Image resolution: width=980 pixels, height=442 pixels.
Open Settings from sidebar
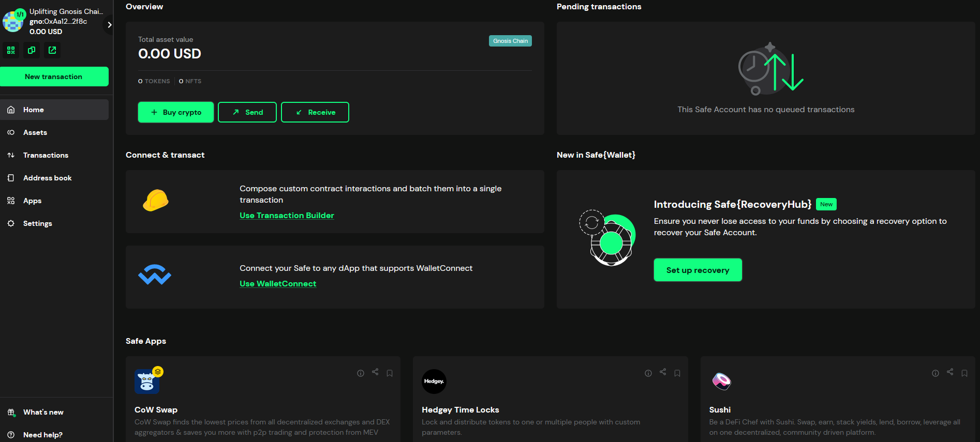pyautogui.click(x=54, y=223)
